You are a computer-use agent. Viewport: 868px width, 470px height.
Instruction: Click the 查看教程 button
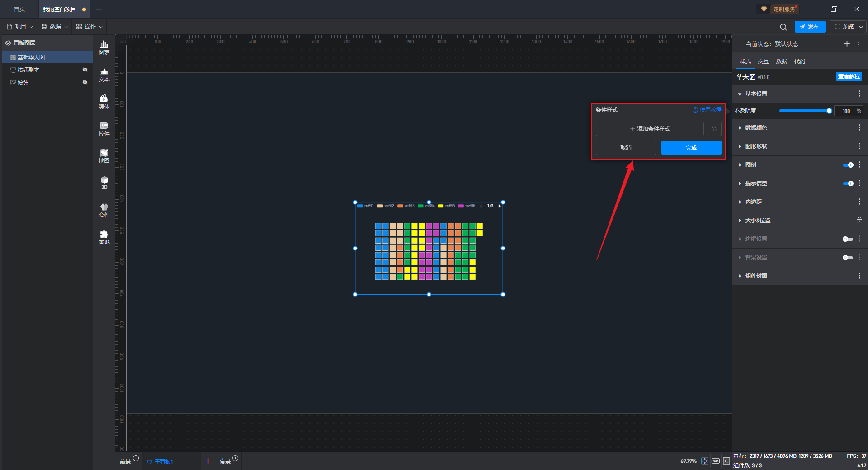(x=849, y=76)
